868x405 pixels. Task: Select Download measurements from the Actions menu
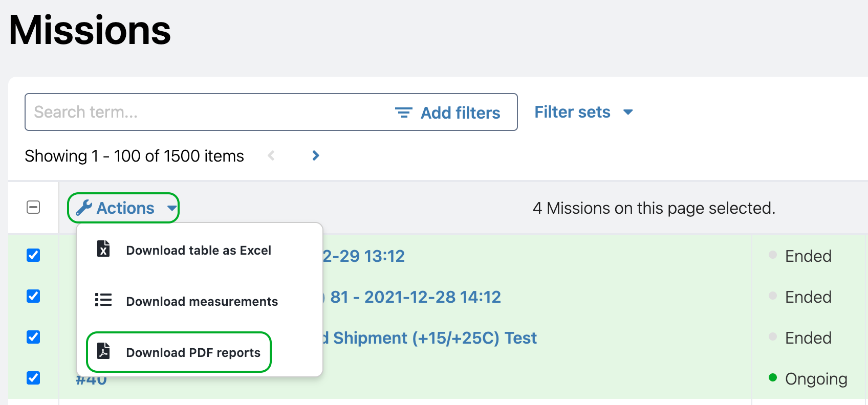[202, 301]
